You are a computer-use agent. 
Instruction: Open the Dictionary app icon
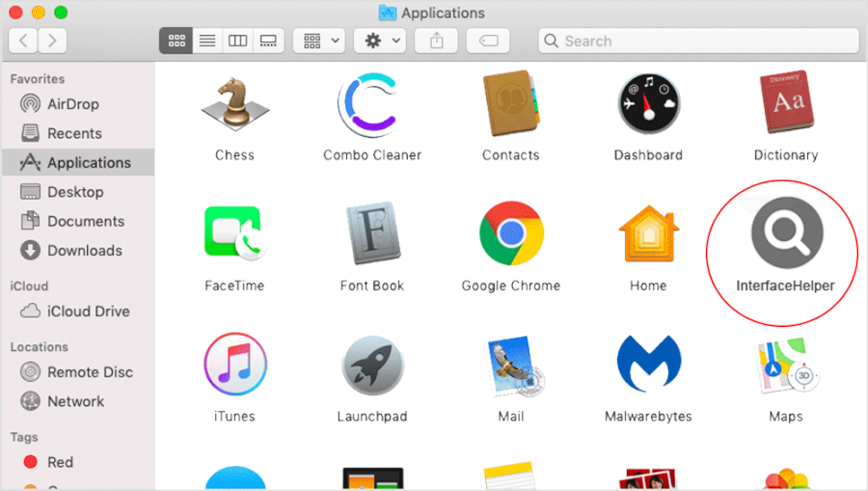click(786, 102)
